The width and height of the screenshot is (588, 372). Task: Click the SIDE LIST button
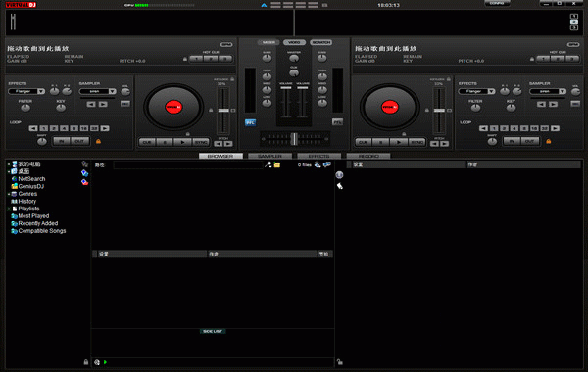pos(213,331)
